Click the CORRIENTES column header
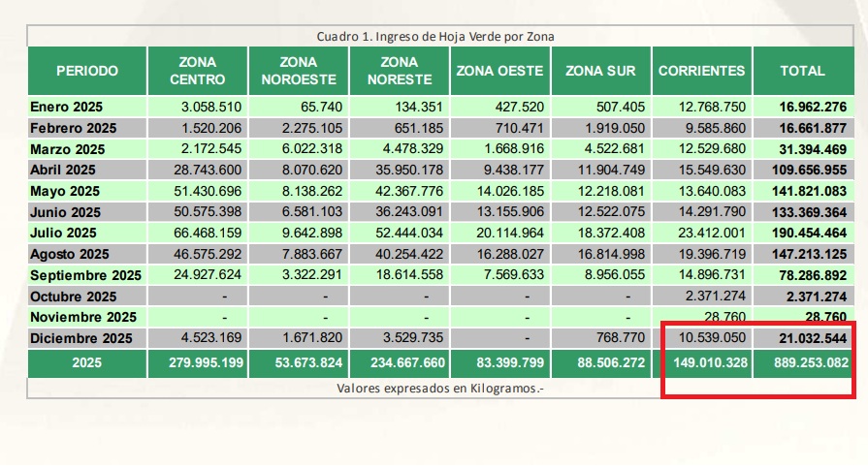Screen dimensions: 868x469 pos(701,71)
